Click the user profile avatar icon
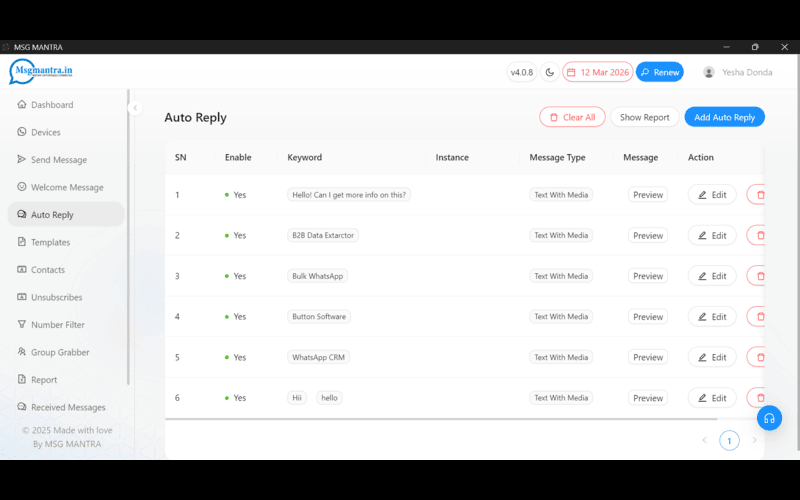Screen dimensions: 800x500 709,72
